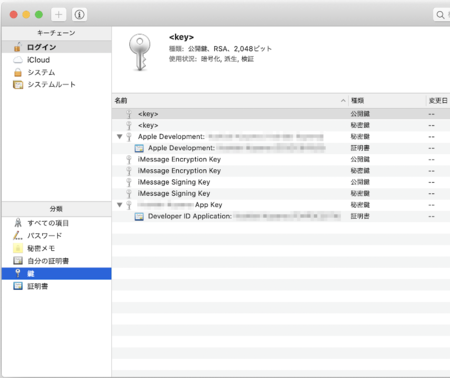This screenshot has width=450, height=378.
Task: Click the info toolbar button
Action: pyautogui.click(x=79, y=15)
